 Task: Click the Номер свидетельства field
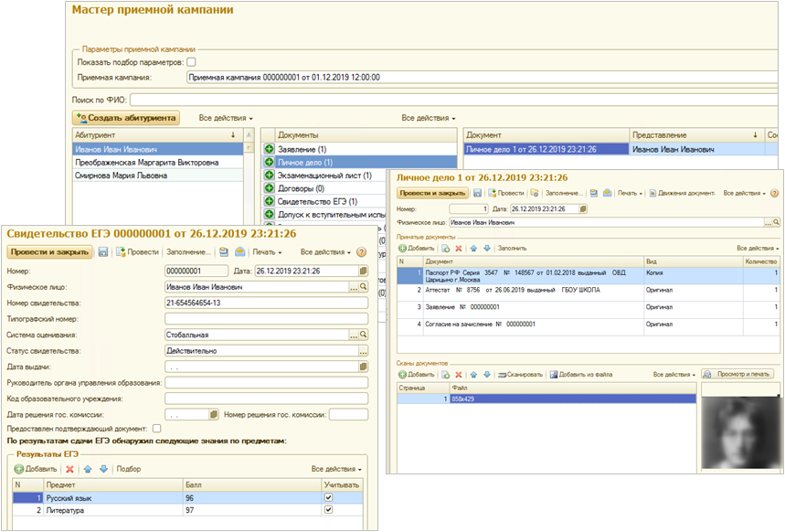(x=266, y=303)
